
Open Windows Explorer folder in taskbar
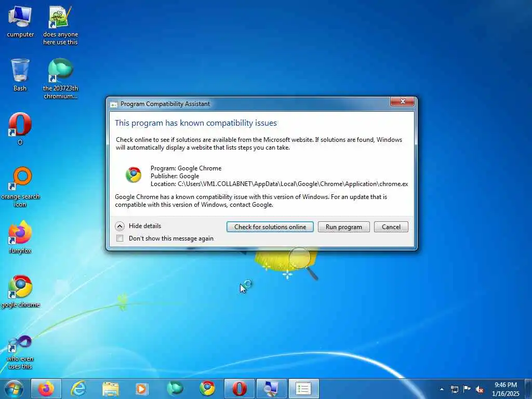point(110,389)
